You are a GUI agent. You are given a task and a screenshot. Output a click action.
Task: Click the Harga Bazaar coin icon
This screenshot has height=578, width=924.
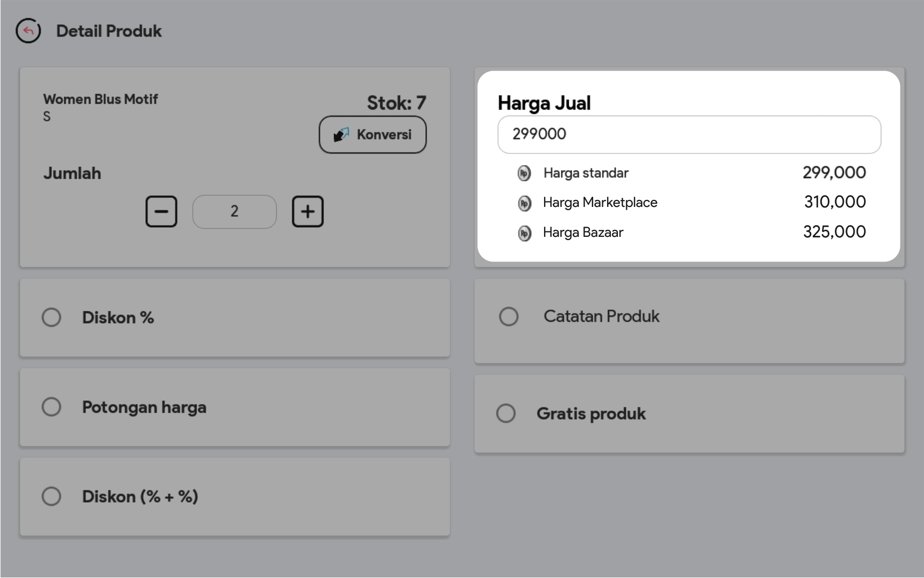pyautogui.click(x=524, y=233)
